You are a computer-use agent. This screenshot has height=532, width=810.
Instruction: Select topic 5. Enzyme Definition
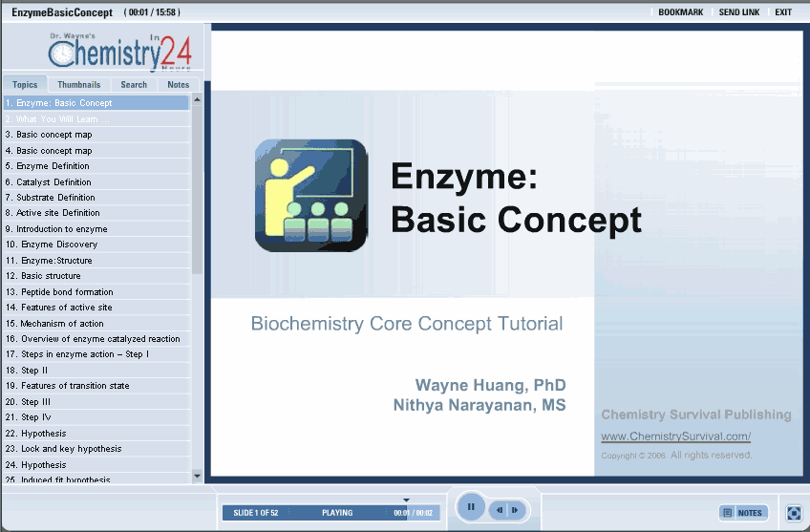coord(53,166)
